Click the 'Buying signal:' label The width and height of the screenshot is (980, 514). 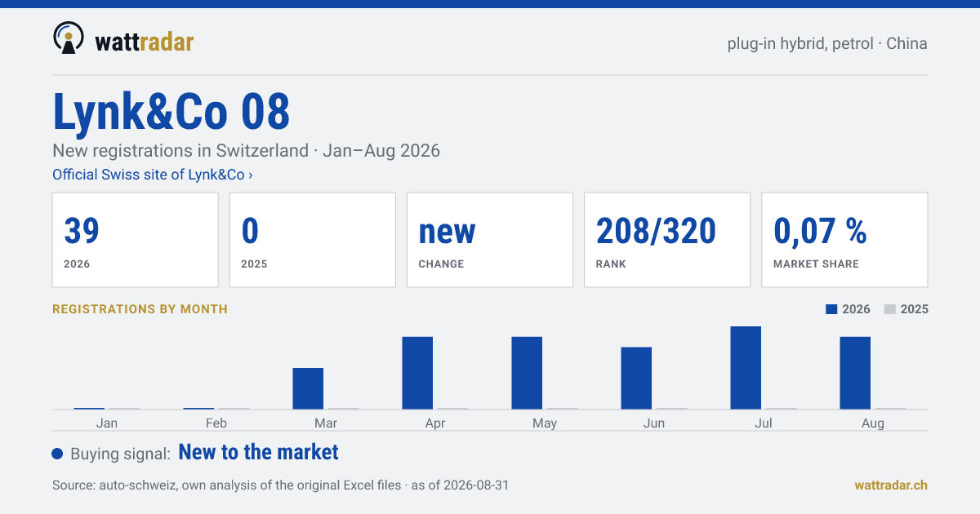(x=120, y=454)
